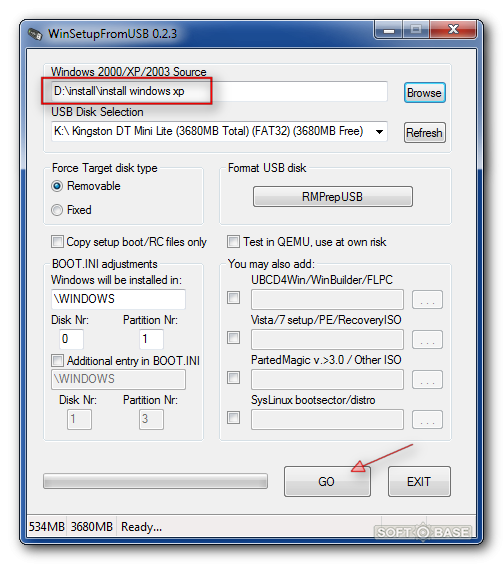Click the Windows install folder \WINDOWS field
503x564 pixels.
tap(118, 299)
